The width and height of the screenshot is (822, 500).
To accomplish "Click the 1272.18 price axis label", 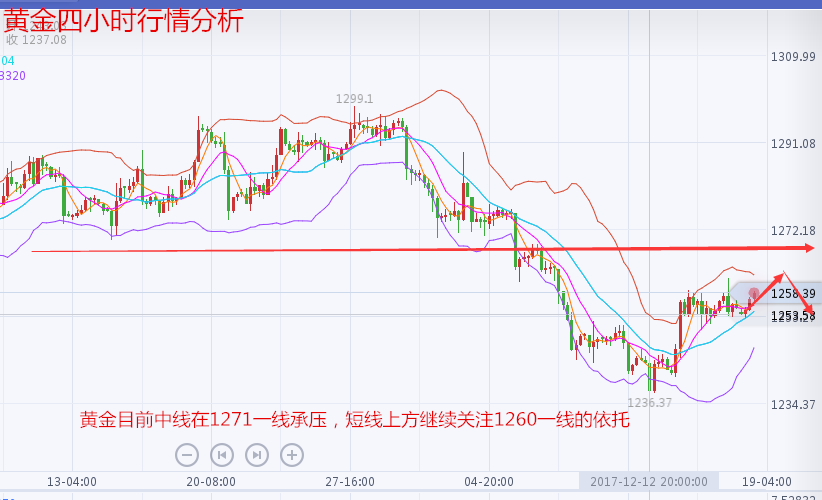I will (793, 231).
